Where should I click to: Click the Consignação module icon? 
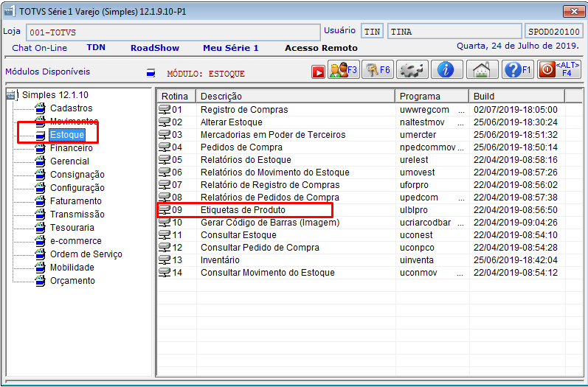pyautogui.click(x=41, y=175)
